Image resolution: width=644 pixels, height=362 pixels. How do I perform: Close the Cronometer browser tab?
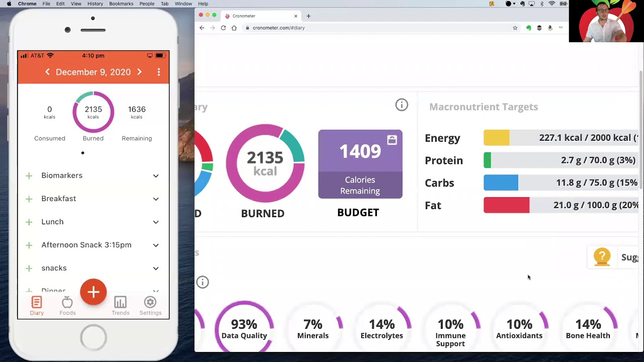click(x=296, y=16)
